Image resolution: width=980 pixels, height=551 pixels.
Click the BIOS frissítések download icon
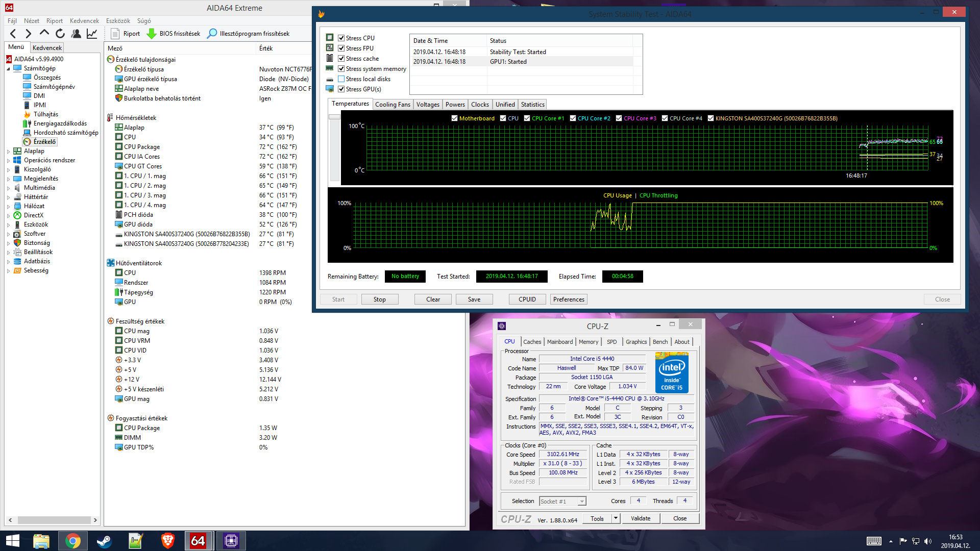click(152, 34)
